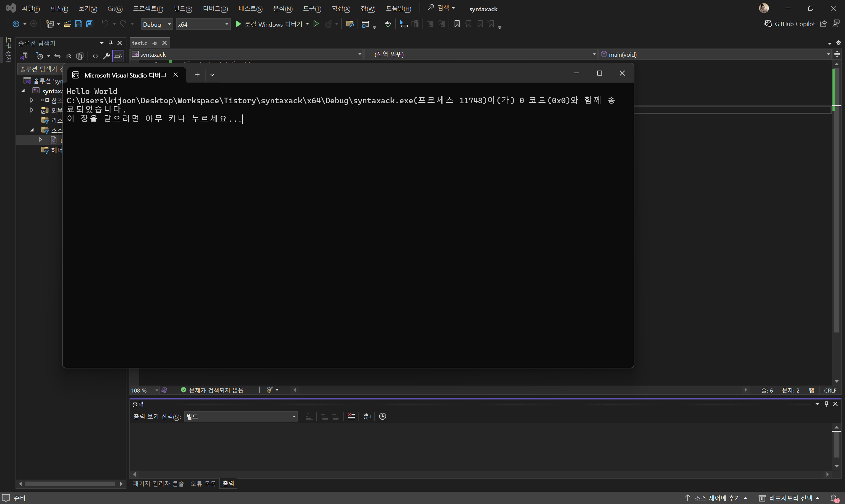
Task: Collapse all in Solution Explorer toolbar
Action: pos(69,56)
